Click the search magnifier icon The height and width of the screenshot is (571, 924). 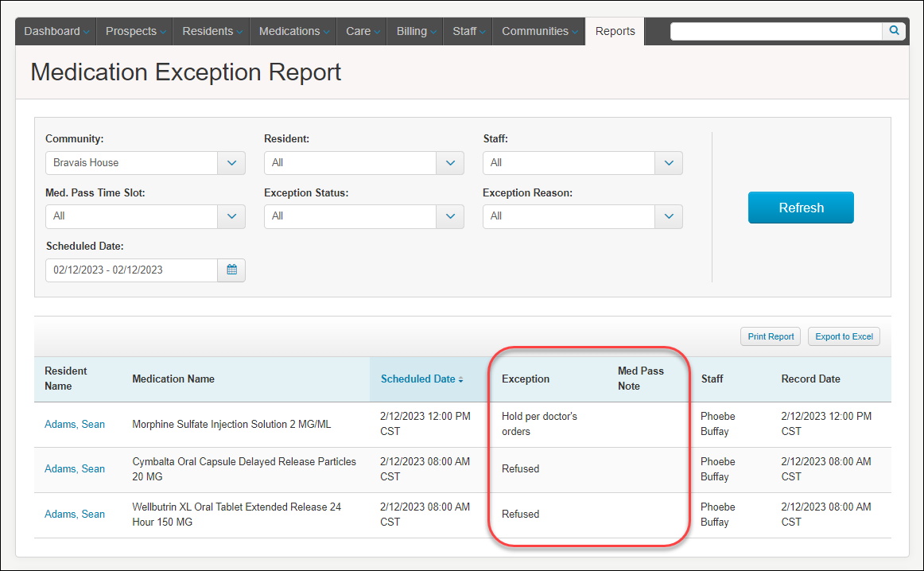point(894,31)
